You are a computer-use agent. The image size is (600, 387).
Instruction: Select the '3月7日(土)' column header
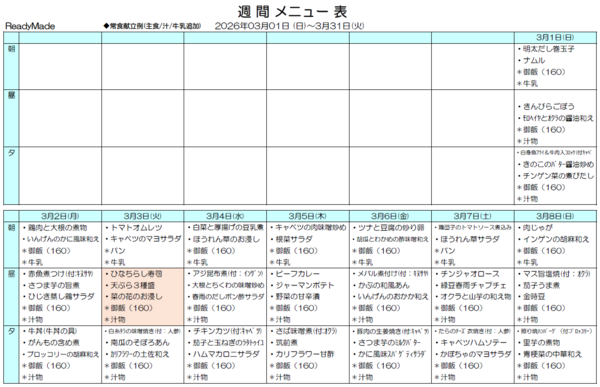(473, 216)
